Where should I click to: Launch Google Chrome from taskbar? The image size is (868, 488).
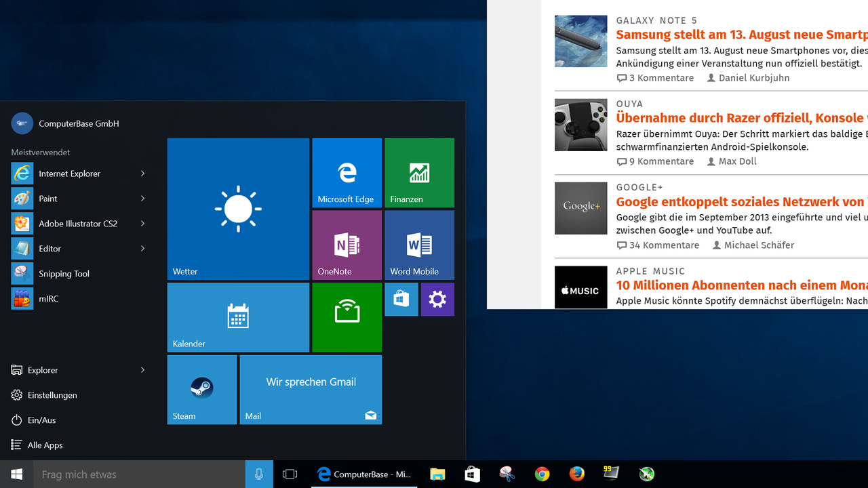click(x=542, y=474)
